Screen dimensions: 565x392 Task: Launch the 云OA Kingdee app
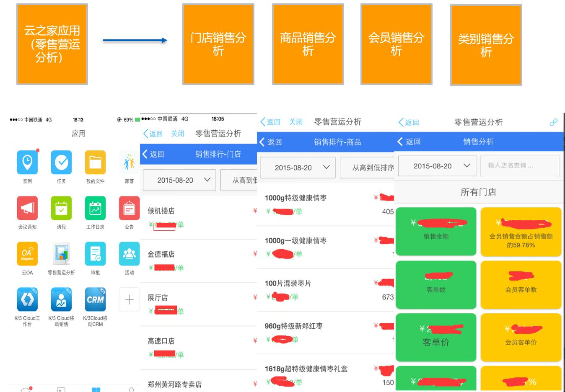(27, 254)
